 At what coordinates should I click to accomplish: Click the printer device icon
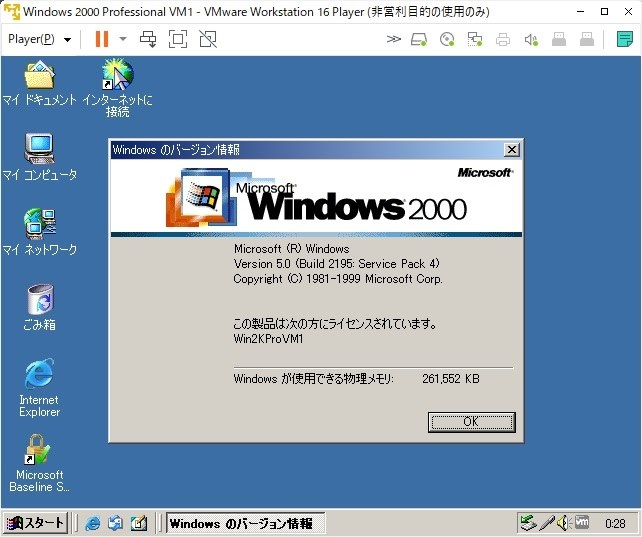tap(503, 39)
